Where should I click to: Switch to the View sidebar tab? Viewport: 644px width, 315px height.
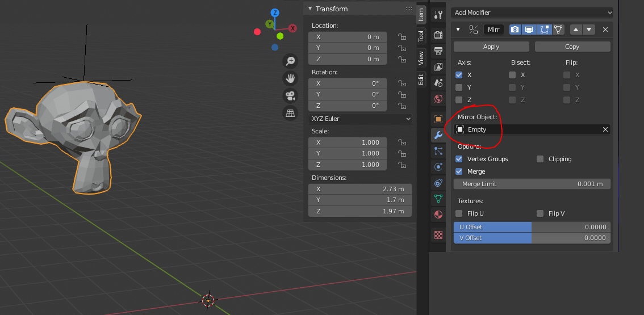[x=421, y=58]
